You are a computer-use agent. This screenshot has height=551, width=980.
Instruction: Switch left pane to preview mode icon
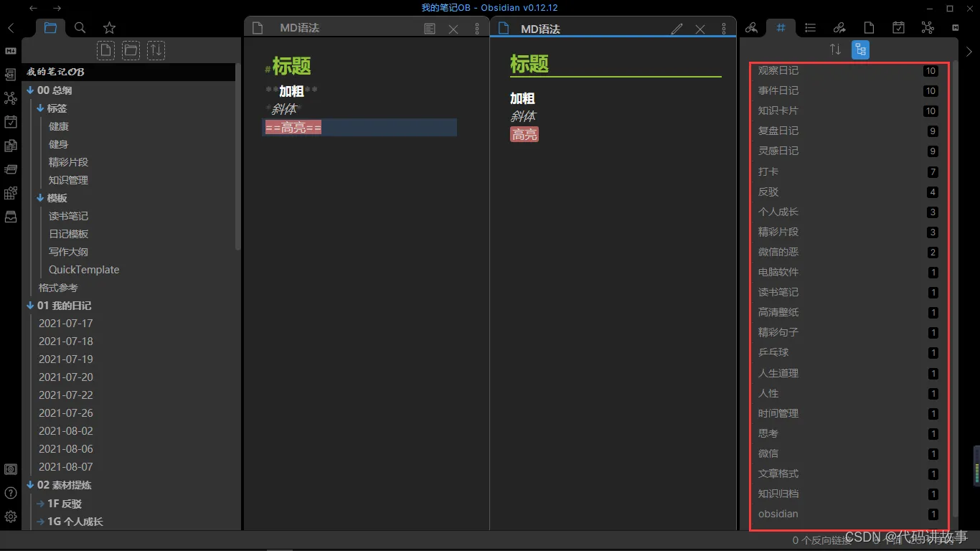point(430,29)
